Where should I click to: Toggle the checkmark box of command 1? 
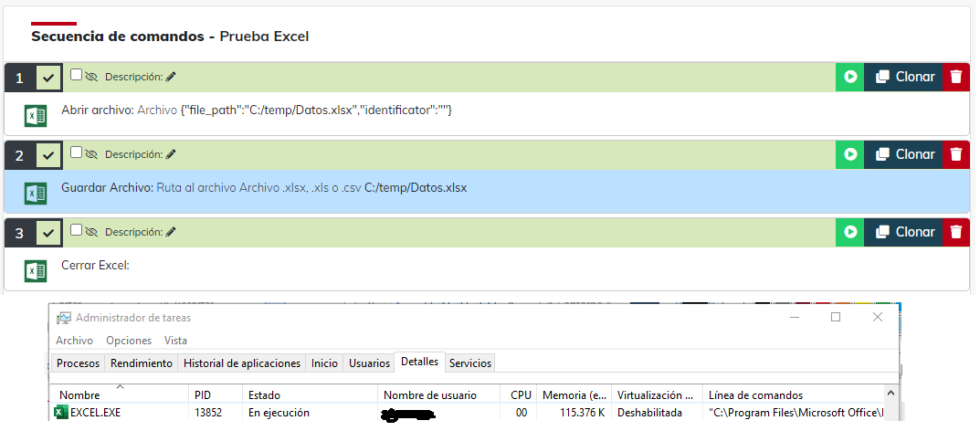click(48, 78)
